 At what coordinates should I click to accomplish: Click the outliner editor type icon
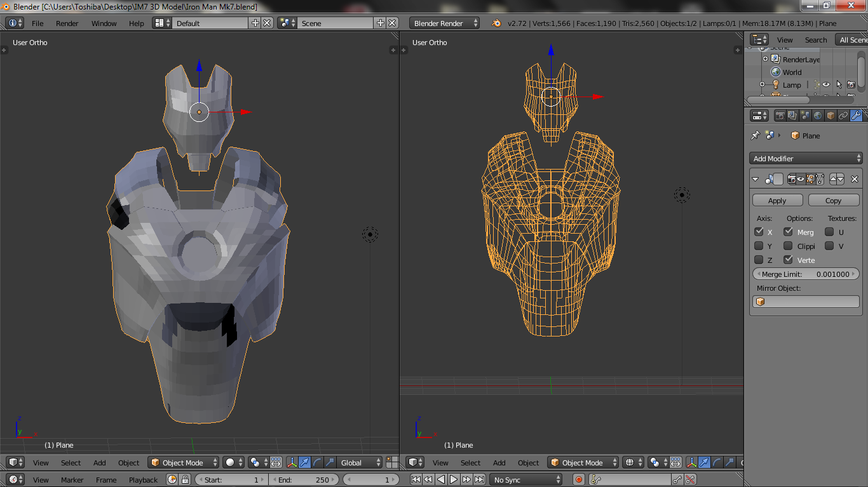tap(759, 39)
